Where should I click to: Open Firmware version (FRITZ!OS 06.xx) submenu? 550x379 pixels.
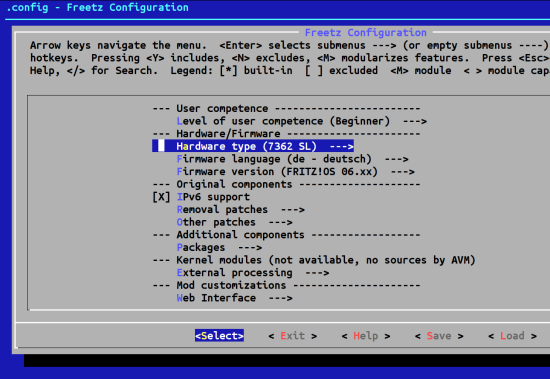point(296,172)
